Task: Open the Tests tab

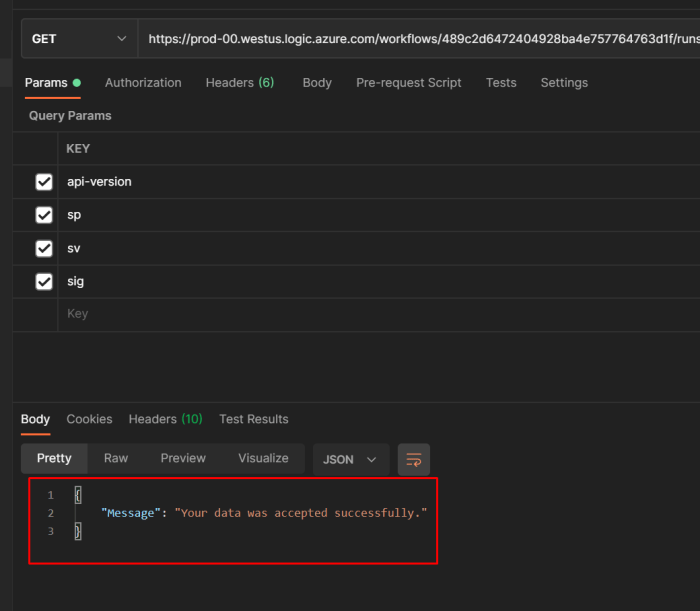Action: coord(501,83)
